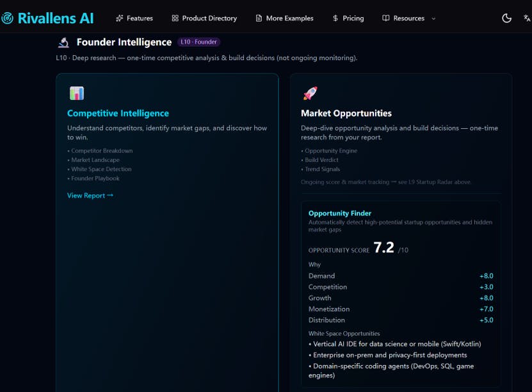
Task: Click the Demand +8.0 row
Action: 401,276
